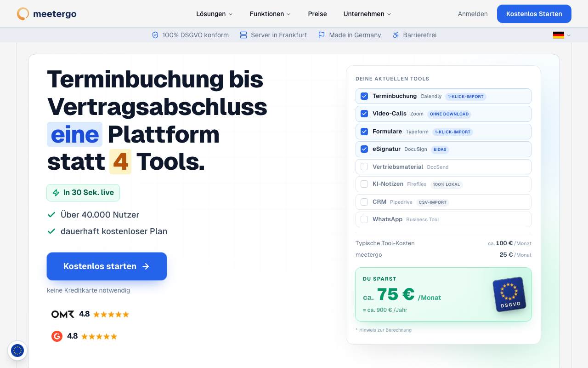Check the KI-Notizen checkbox
588x368 pixels.
[364, 184]
